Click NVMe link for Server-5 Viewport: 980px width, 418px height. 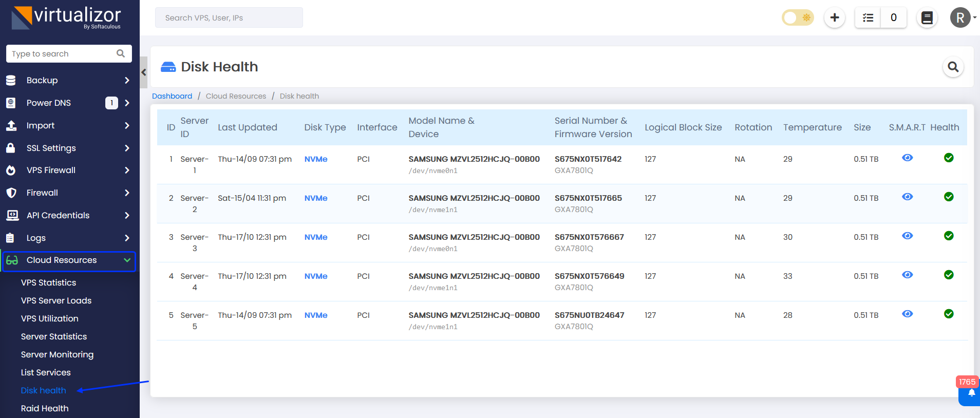316,315
